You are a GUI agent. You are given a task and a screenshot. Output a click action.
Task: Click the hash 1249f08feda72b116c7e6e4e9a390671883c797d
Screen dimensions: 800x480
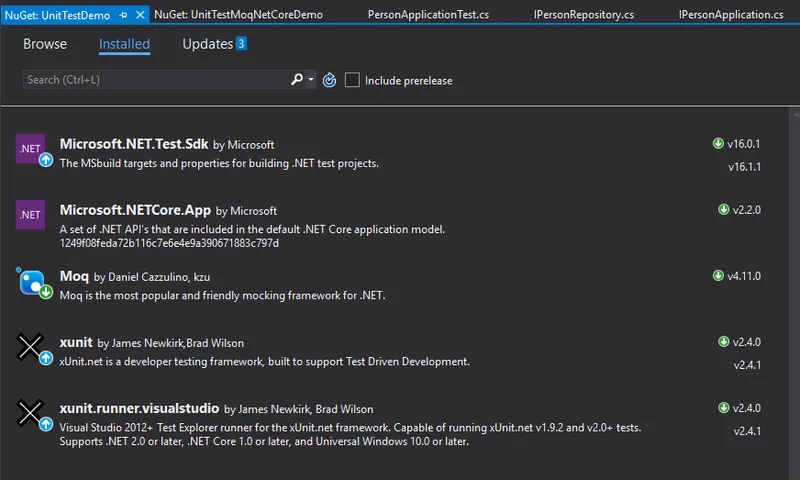(x=169, y=243)
